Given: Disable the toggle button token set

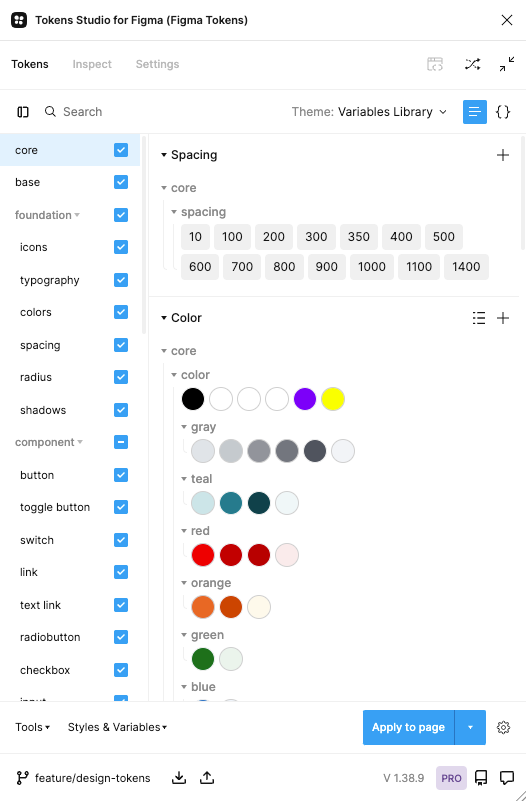Looking at the screenshot, I should coord(121,507).
